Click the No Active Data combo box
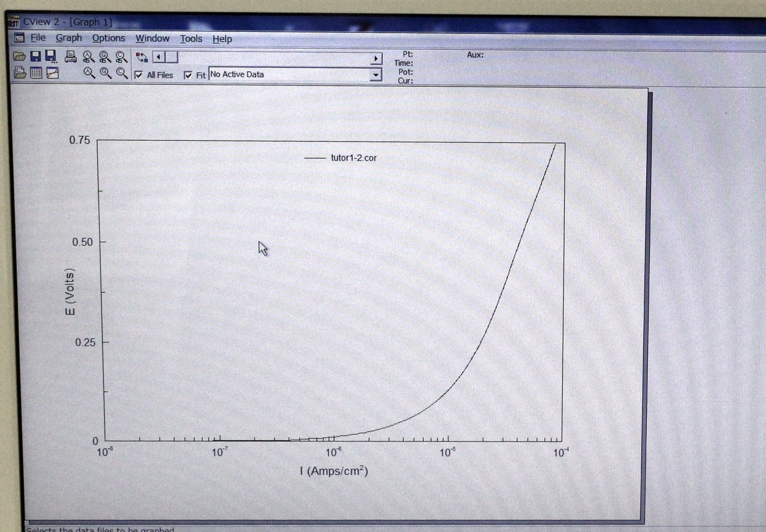The height and width of the screenshot is (532, 766). click(295, 74)
